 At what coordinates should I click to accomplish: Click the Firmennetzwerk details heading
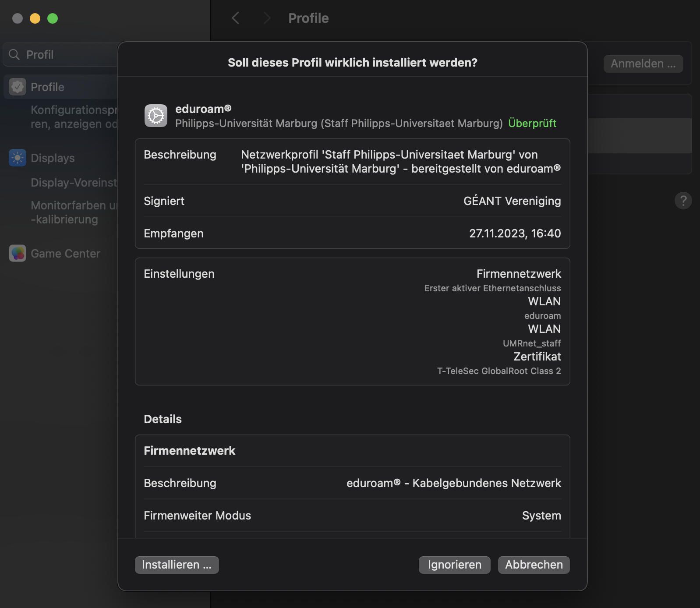tap(190, 450)
